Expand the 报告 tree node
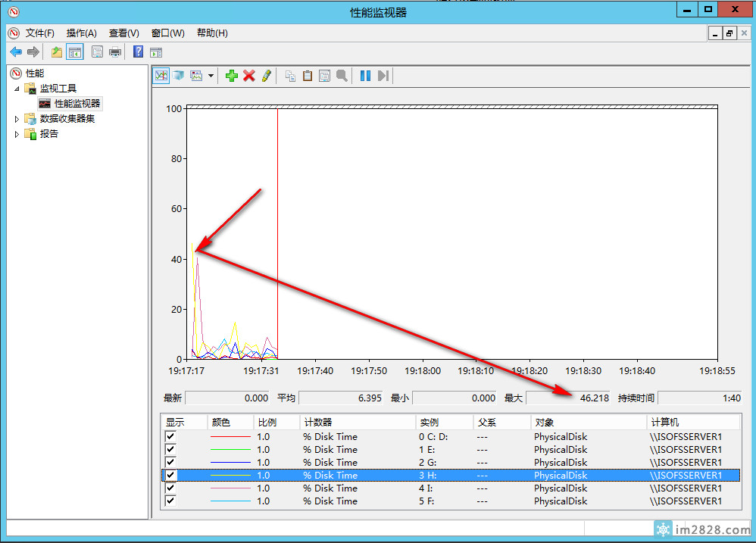756x543 pixels. tap(17, 134)
